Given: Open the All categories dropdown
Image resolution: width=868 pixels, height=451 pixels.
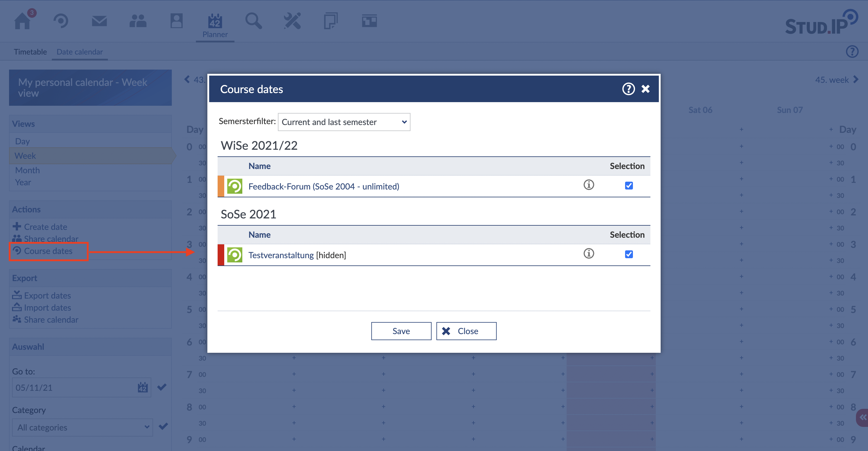Looking at the screenshot, I should pyautogui.click(x=83, y=427).
